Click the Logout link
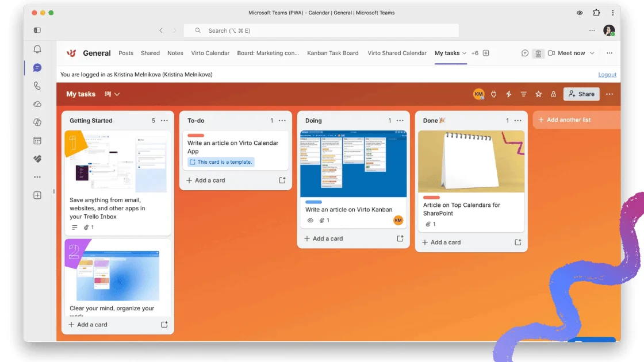Screen dimensions: 644x362 (607, 75)
